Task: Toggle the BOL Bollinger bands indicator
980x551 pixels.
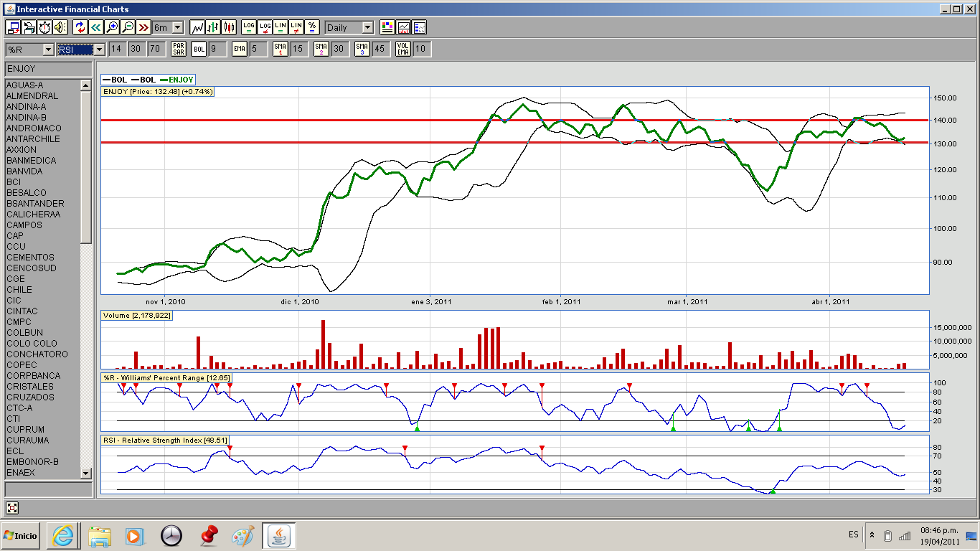Action: click(x=199, y=49)
